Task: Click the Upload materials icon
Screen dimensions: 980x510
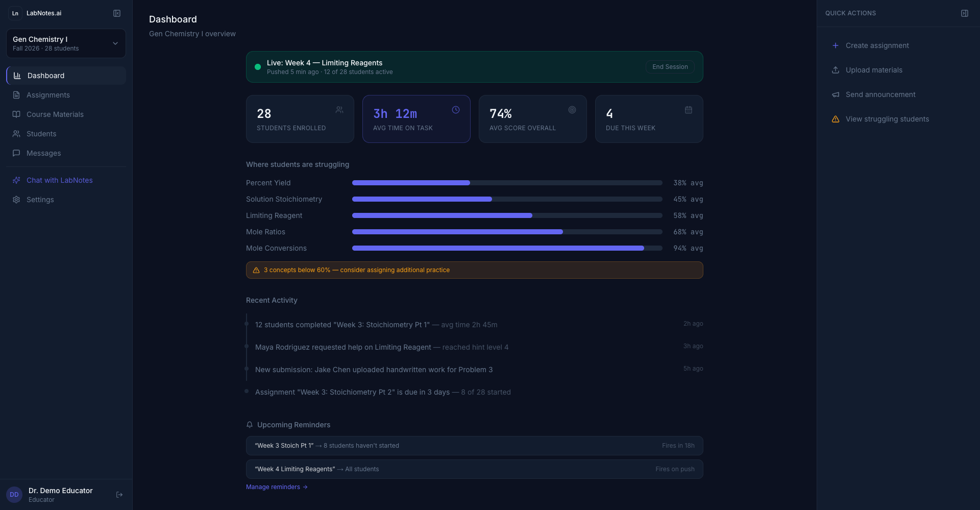Action: (836, 70)
